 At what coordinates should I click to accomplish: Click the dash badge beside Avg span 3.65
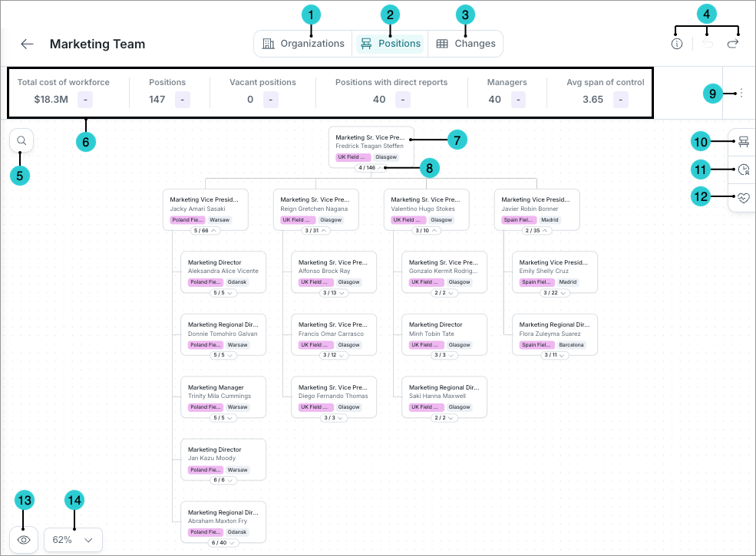tap(621, 99)
